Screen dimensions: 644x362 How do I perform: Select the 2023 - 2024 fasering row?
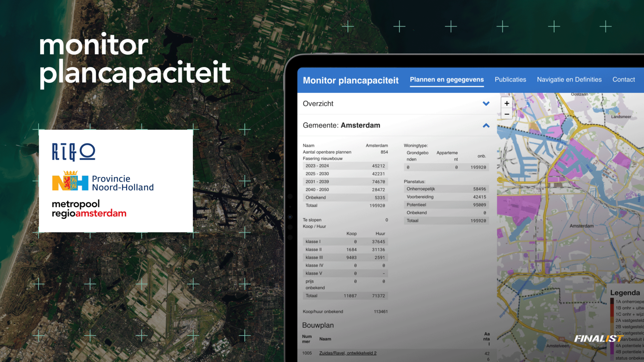pos(345,166)
